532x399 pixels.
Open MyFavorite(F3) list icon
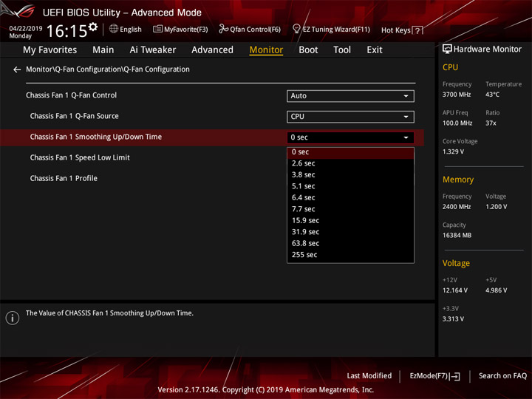pos(157,29)
